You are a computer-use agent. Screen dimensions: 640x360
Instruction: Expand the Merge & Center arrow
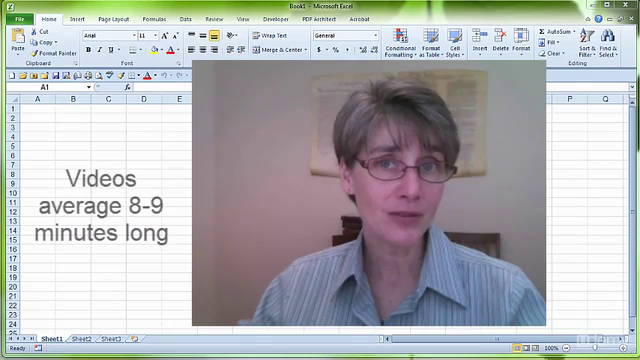pos(306,50)
